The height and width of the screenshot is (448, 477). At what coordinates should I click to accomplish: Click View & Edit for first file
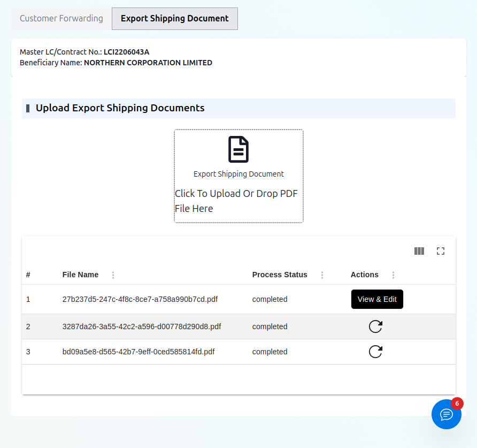377,299
